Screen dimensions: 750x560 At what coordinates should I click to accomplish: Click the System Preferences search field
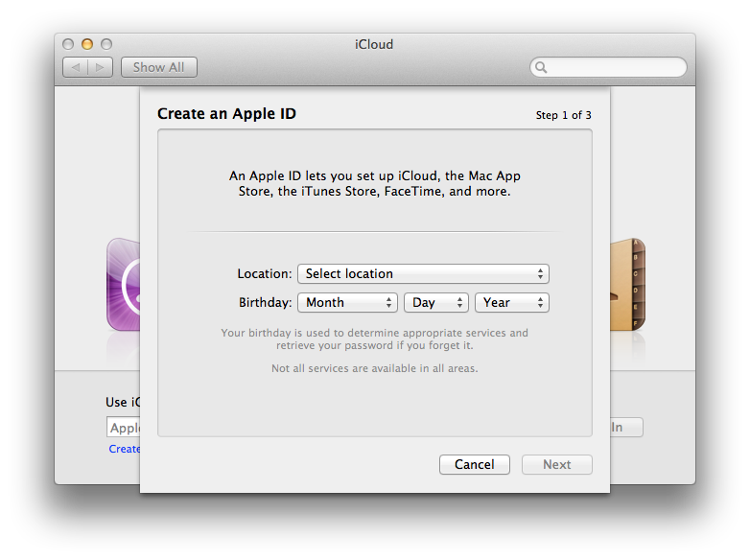[608, 67]
